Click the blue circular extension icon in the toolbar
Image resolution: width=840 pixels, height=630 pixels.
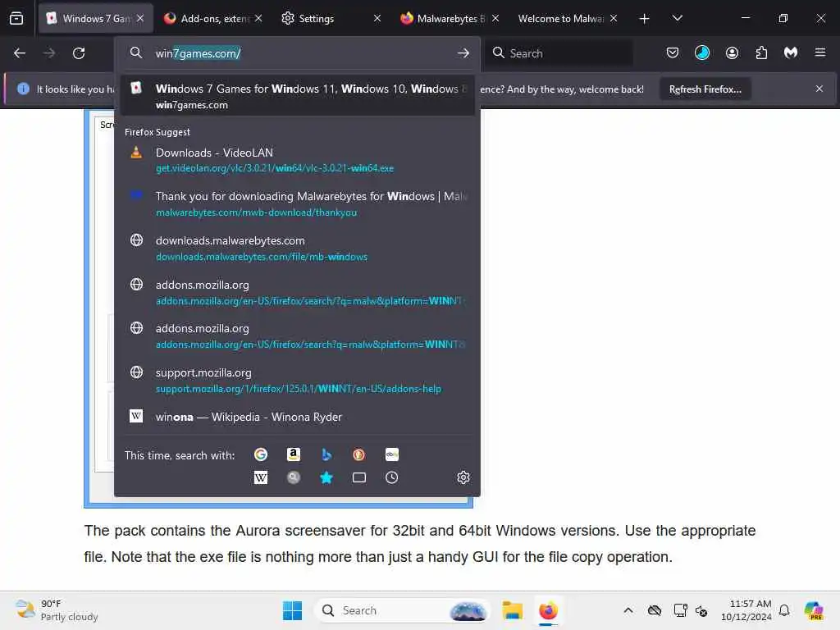click(x=702, y=52)
